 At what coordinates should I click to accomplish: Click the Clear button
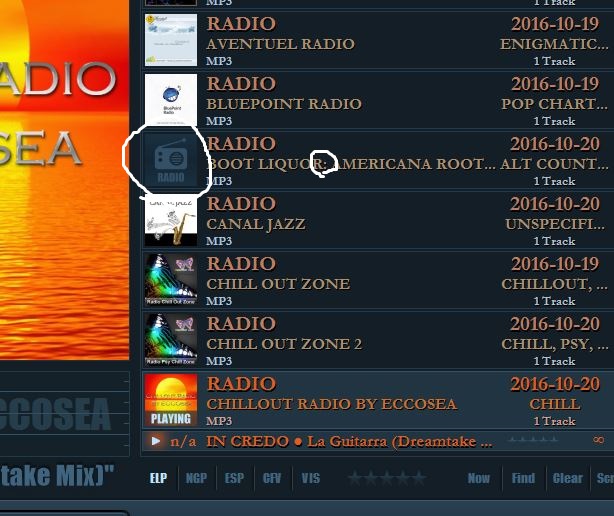(x=567, y=478)
